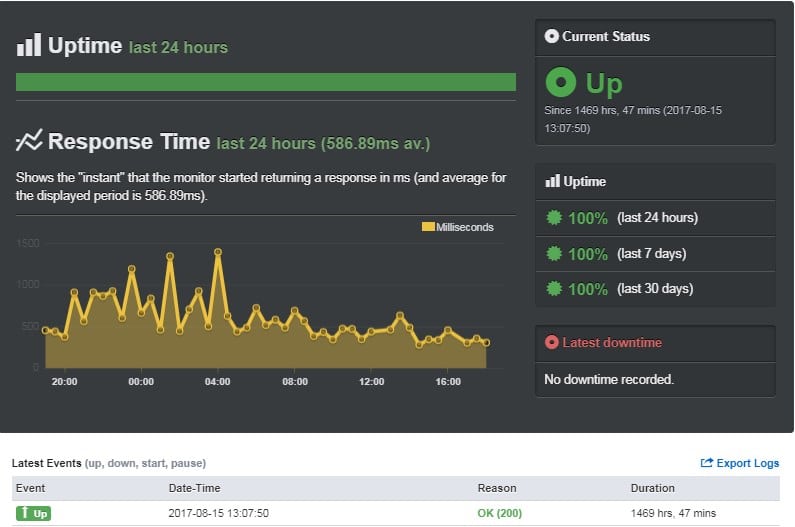This screenshot has width=795, height=527.
Task: Select the Date-Time column header
Action: tap(195, 488)
